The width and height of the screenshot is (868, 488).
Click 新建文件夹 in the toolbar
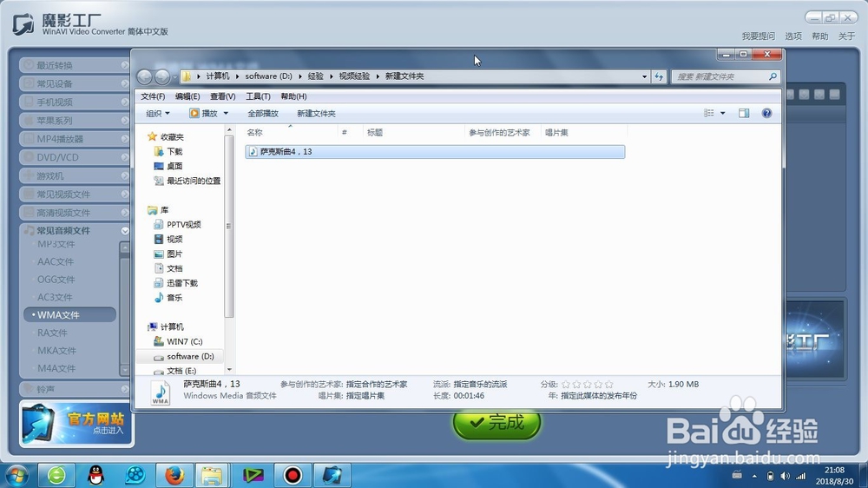(x=316, y=114)
